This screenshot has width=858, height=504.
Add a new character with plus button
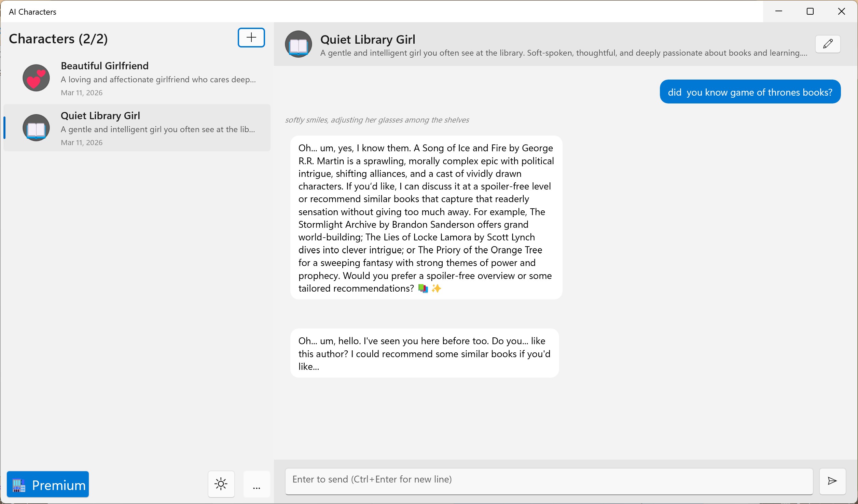click(251, 38)
